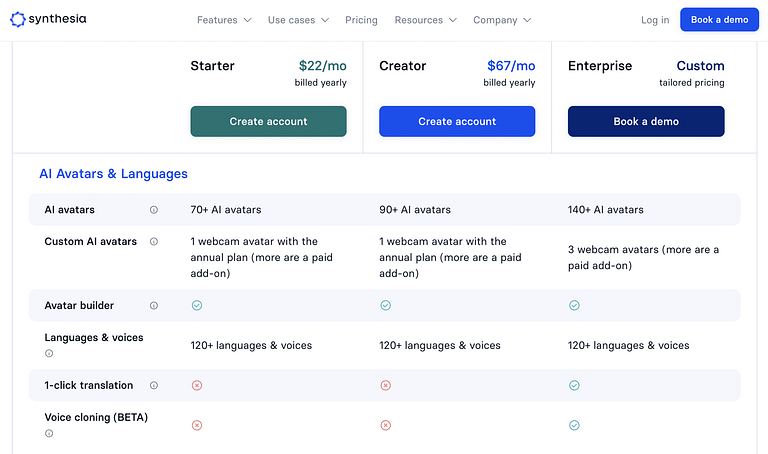The height and width of the screenshot is (454, 768).
Task: Click info icon under Languages & voices
Action: point(49,353)
